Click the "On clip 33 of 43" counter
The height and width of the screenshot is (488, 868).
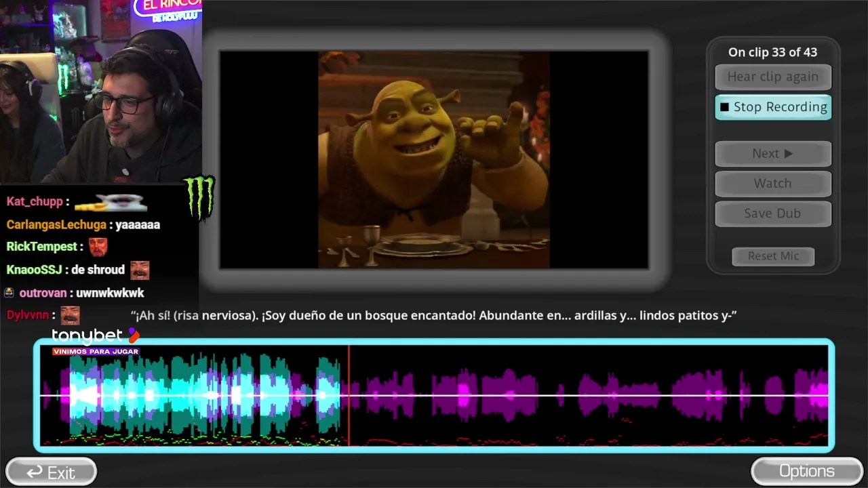(x=772, y=52)
